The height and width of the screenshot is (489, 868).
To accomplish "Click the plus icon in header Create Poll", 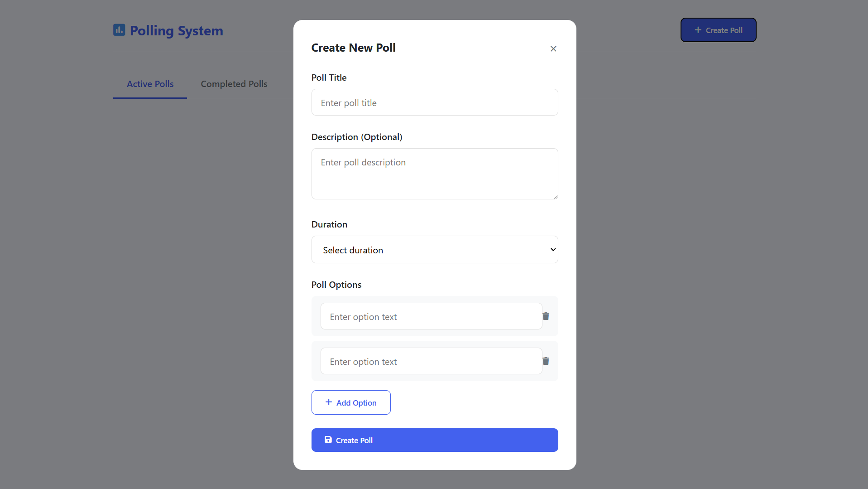I will [x=698, y=30].
